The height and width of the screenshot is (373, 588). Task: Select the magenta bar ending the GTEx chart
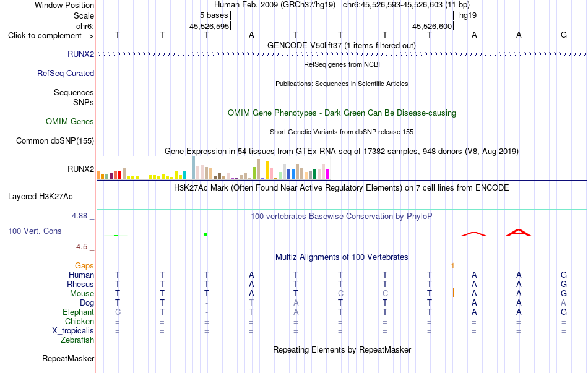328,174
